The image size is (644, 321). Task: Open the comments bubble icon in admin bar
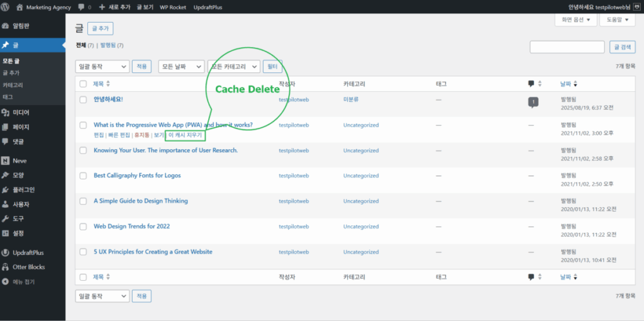82,7
